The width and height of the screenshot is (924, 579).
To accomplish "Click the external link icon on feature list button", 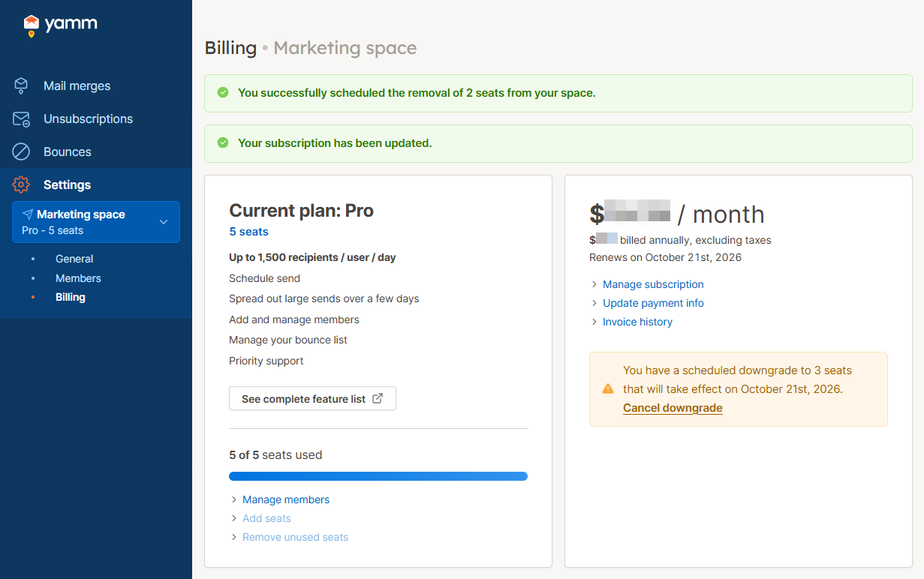I will coord(378,399).
